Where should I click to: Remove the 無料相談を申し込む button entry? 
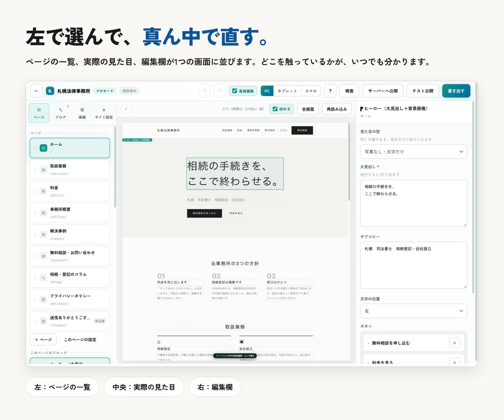pos(454,343)
